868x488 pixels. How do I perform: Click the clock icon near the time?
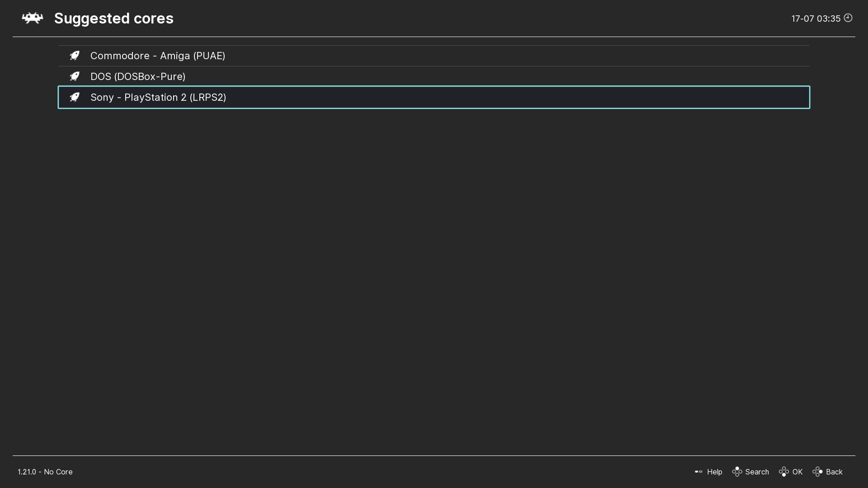(848, 18)
